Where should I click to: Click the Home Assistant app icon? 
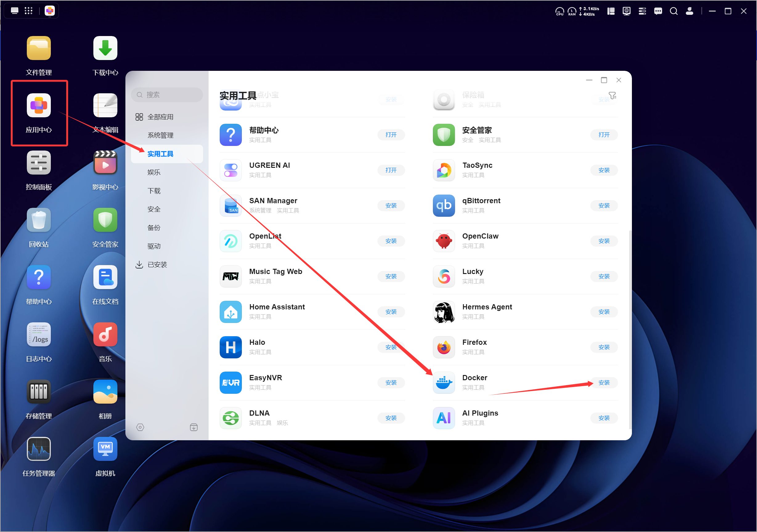pyautogui.click(x=231, y=312)
